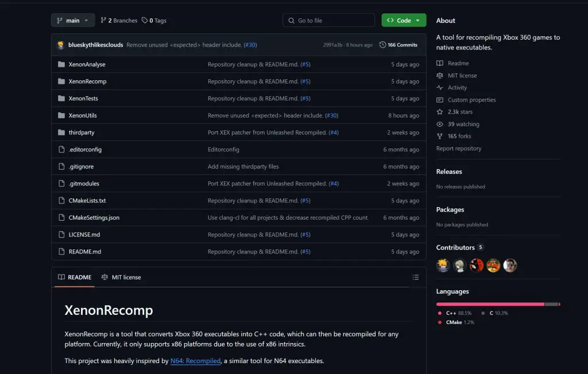Open pull request #30 in latest commit
The width and height of the screenshot is (588, 374).
click(x=250, y=45)
